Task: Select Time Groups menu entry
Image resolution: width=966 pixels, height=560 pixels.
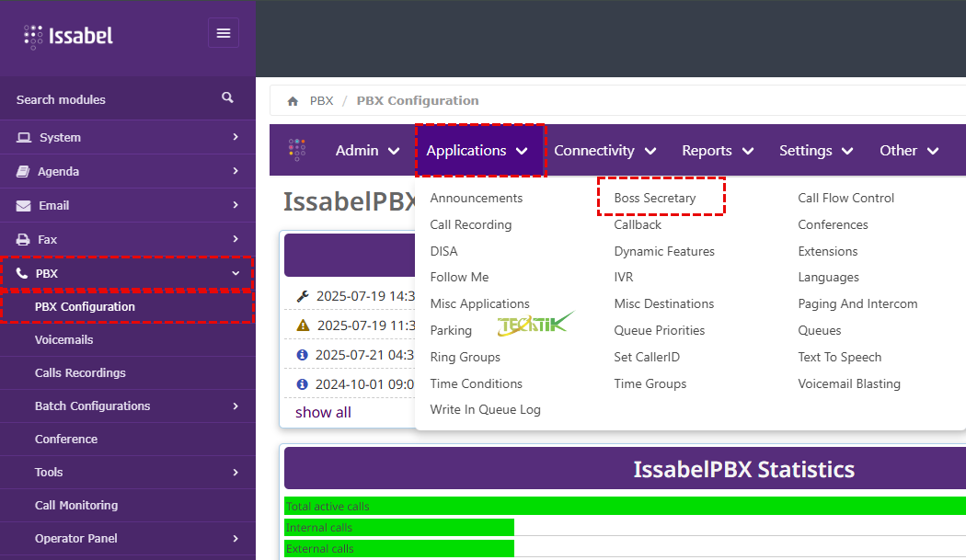Action: (650, 383)
